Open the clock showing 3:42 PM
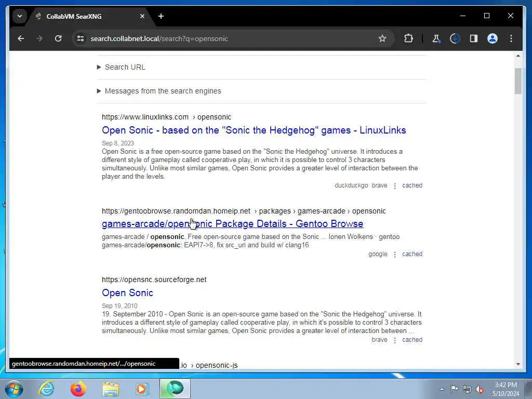Screen dimensions: 532x399 (x=506, y=389)
